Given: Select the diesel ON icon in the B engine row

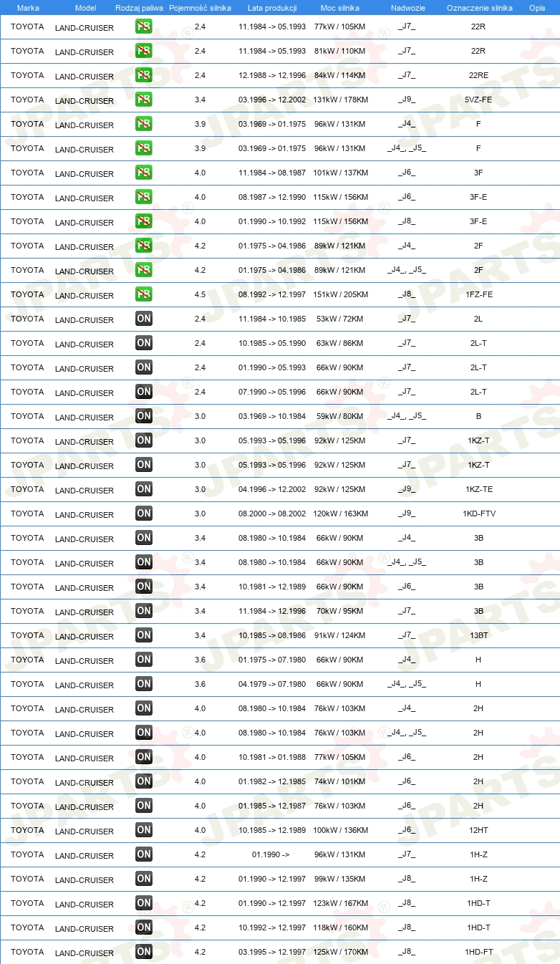Looking at the screenshot, I should click(x=144, y=416).
